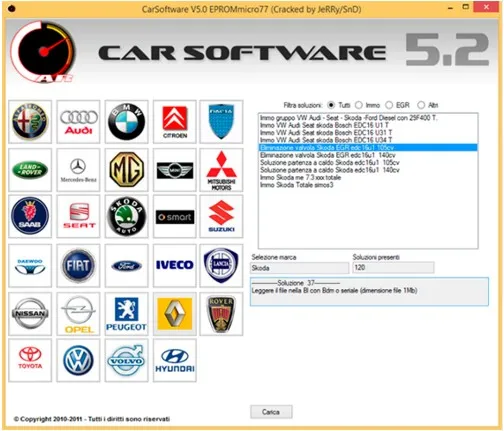Select the Alfa Romeo brand logo
Image resolution: width=504 pixels, height=431 pixels.
tap(30, 122)
